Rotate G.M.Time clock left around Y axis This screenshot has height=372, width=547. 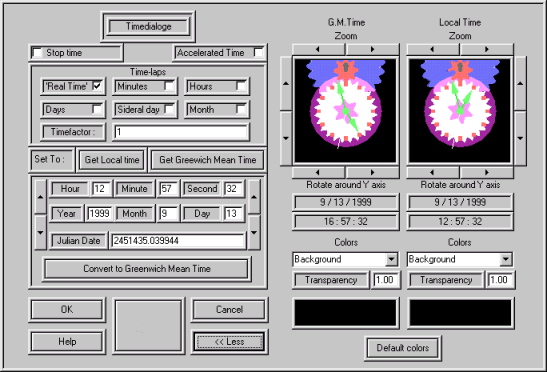(318, 172)
